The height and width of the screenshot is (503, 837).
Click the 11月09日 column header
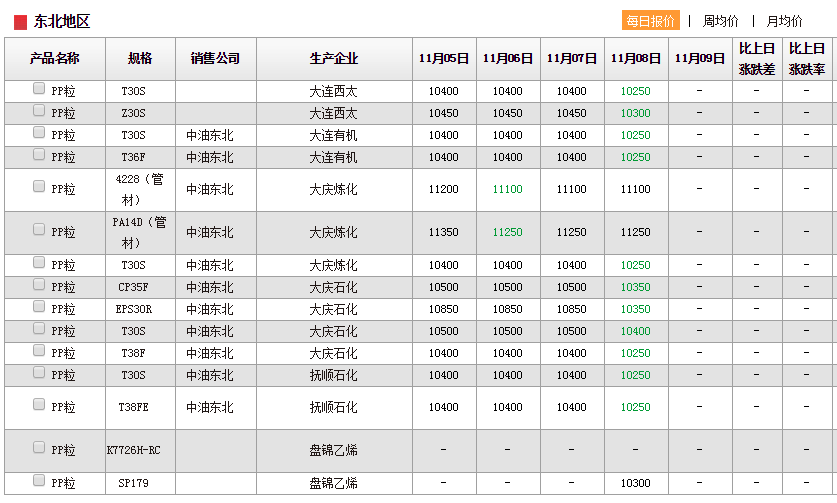[700, 59]
